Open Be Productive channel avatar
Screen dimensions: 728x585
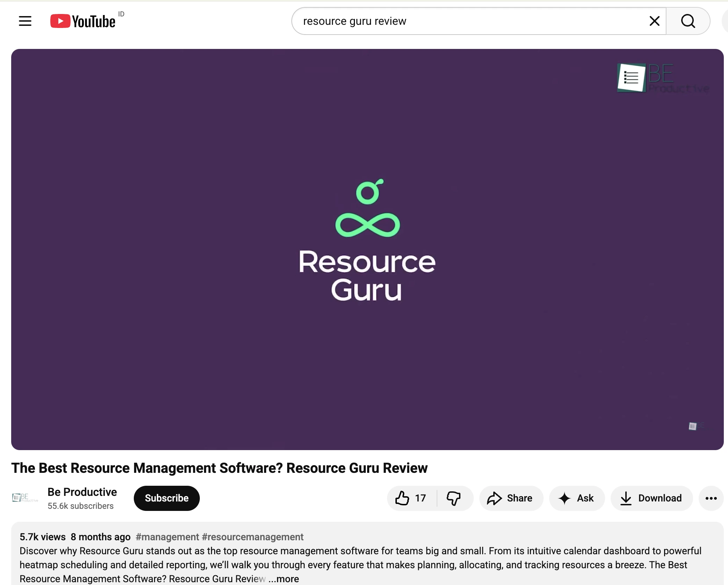click(x=25, y=498)
